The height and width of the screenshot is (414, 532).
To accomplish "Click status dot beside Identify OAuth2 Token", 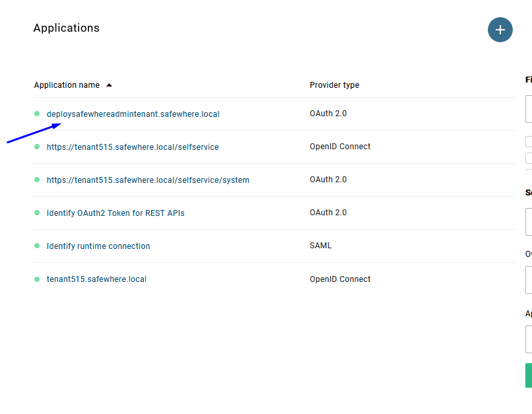I will (37, 213).
